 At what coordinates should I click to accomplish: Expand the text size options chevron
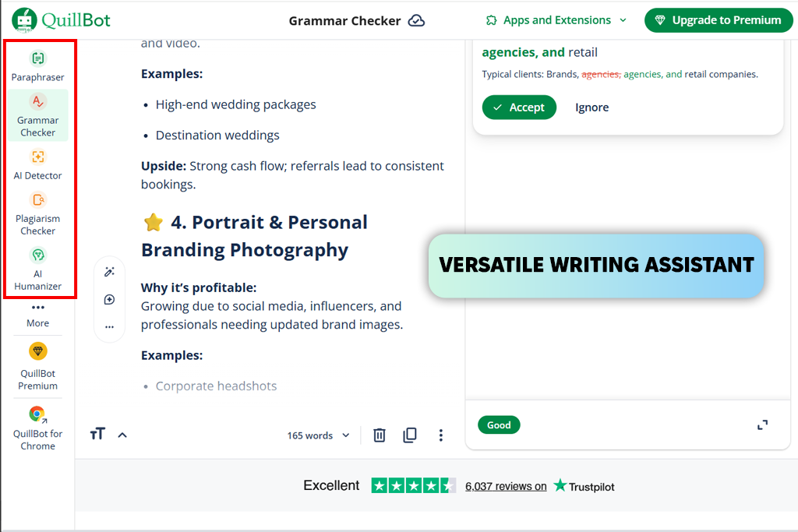tap(122, 435)
